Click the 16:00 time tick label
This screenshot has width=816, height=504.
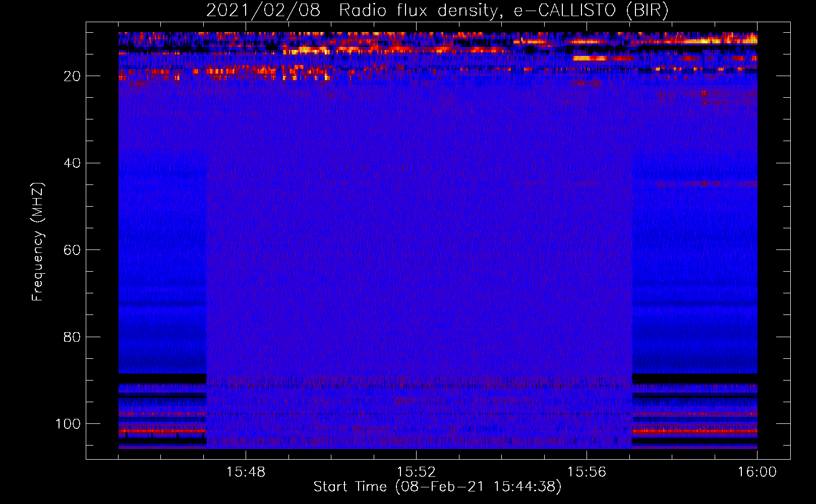coord(757,472)
